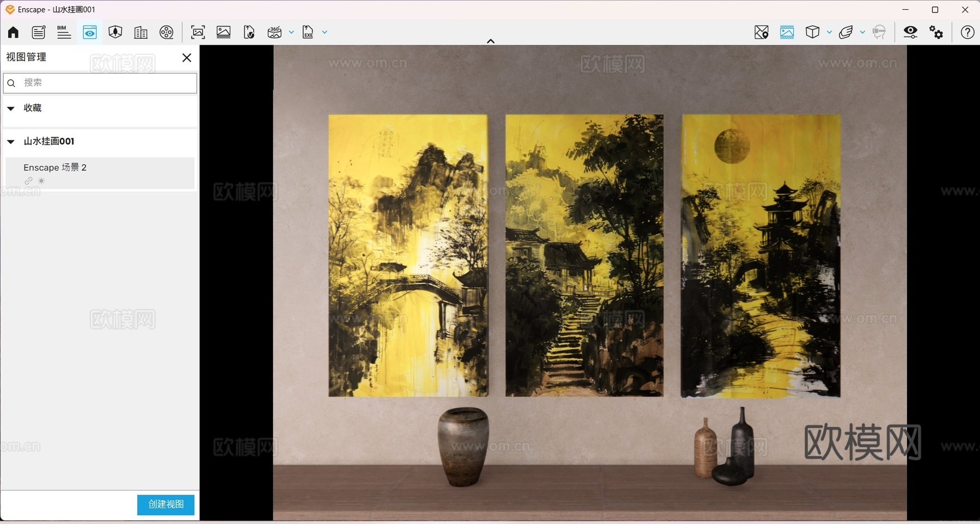Click the 视图管理 panel title
This screenshot has width=980, height=524.
tap(26, 57)
